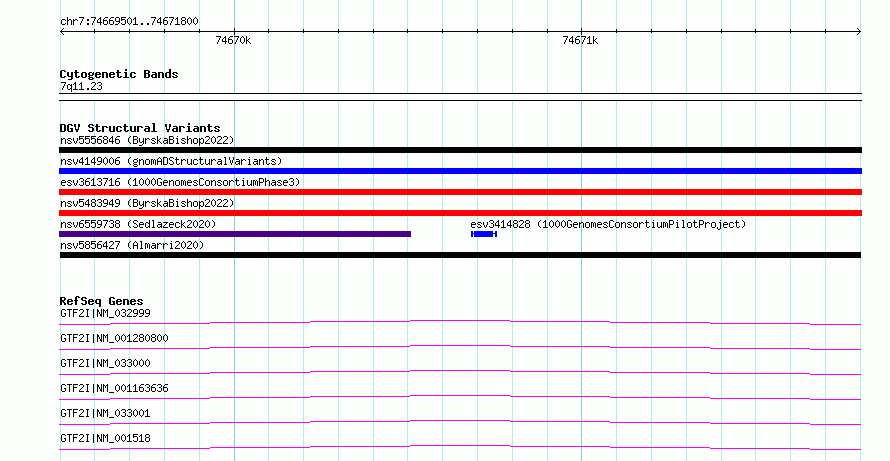
Task: Click the 7q11.23 cytogenetic band bar
Action: click(460, 97)
